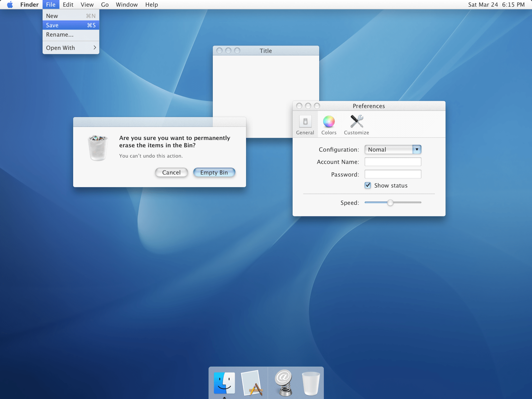Zoom the Preferences window
The height and width of the screenshot is (399, 532).
[x=317, y=106]
